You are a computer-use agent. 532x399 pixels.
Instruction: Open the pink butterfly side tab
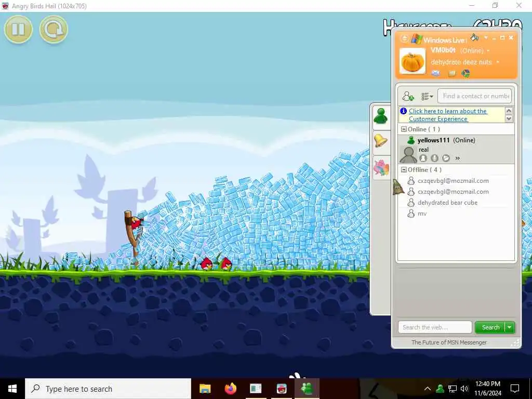[381, 168]
